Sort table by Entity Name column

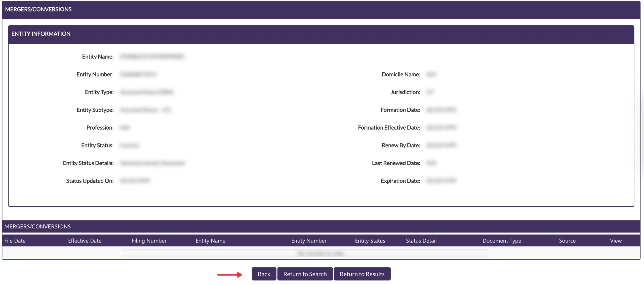pyautogui.click(x=210, y=241)
